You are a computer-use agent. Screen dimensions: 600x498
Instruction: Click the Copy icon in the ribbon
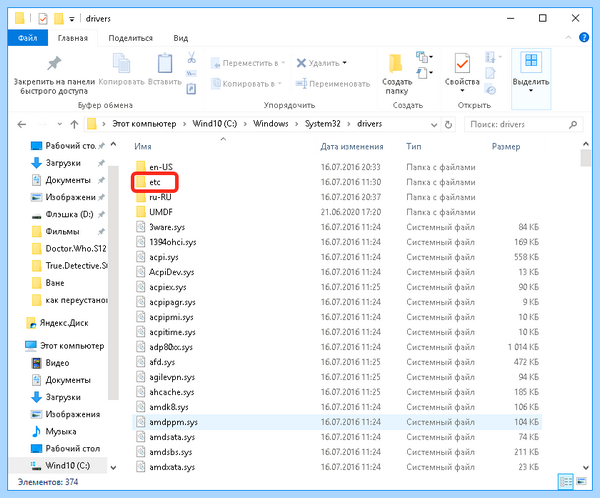click(121, 63)
